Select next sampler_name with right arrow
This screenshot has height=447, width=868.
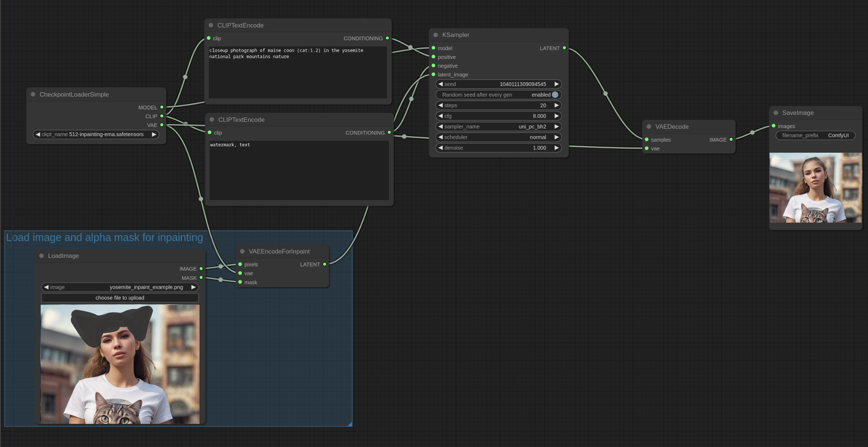[x=556, y=126]
